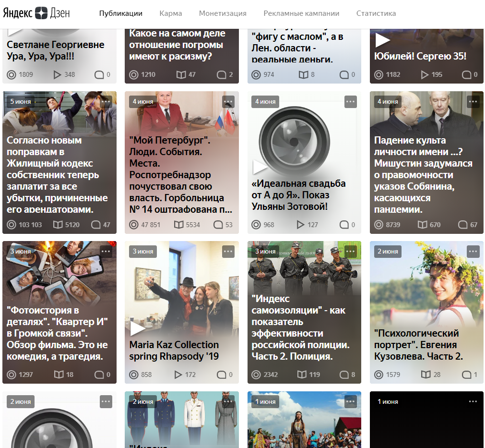Click the reads icon showing 28
The width and height of the screenshot is (485, 448).
(426, 375)
